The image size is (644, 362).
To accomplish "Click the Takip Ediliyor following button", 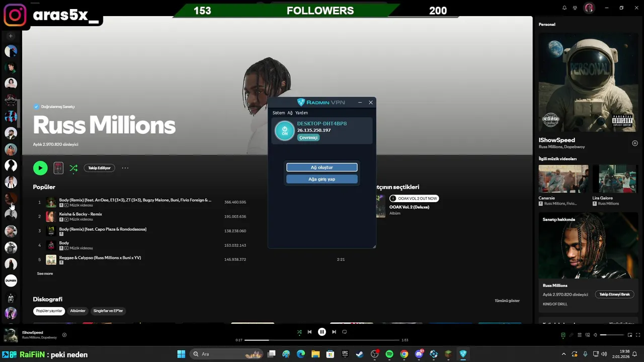I will (x=99, y=168).
